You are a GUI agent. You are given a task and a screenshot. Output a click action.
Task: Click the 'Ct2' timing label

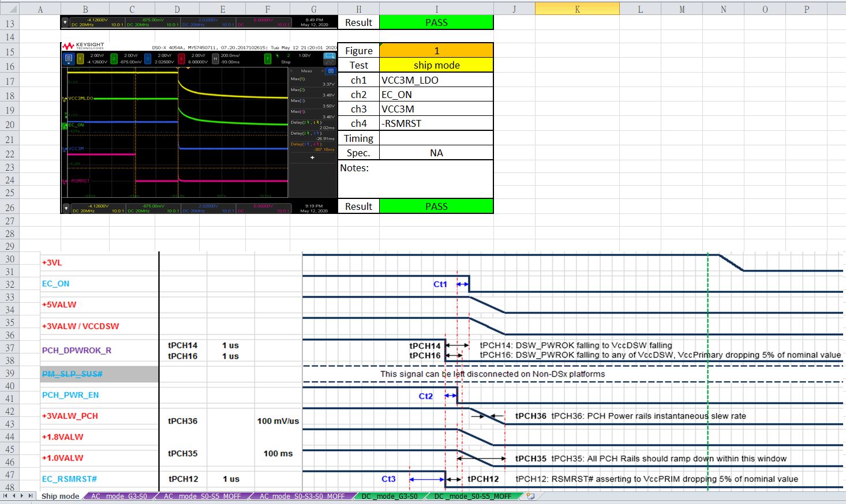click(x=425, y=396)
